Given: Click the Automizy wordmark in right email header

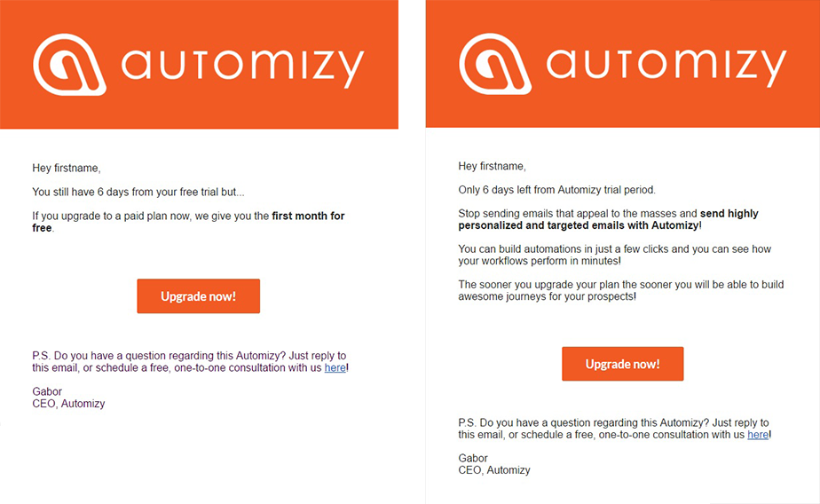Looking at the screenshot, I should click(x=666, y=67).
